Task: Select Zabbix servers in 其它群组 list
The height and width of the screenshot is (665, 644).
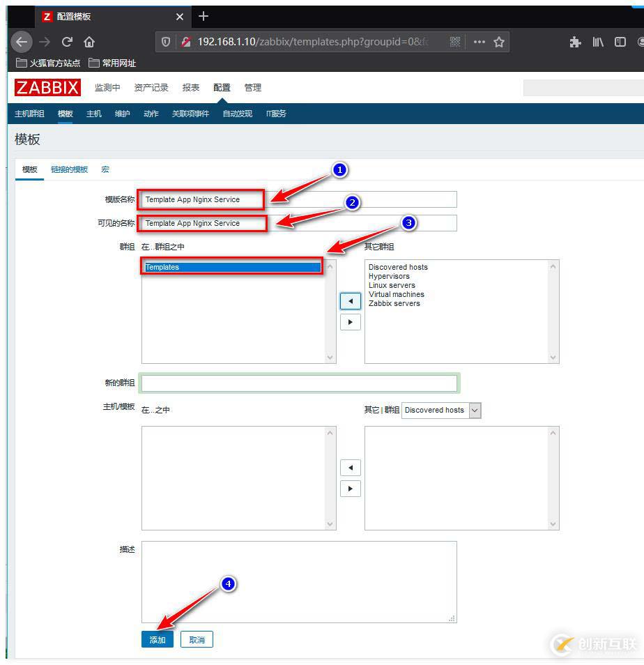Action: (394, 303)
